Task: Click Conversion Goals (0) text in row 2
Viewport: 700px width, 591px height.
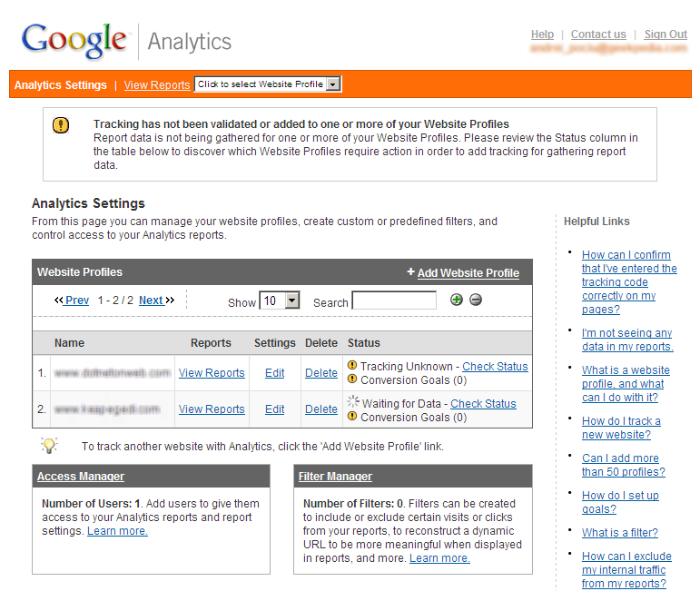Action: pyautogui.click(x=413, y=418)
